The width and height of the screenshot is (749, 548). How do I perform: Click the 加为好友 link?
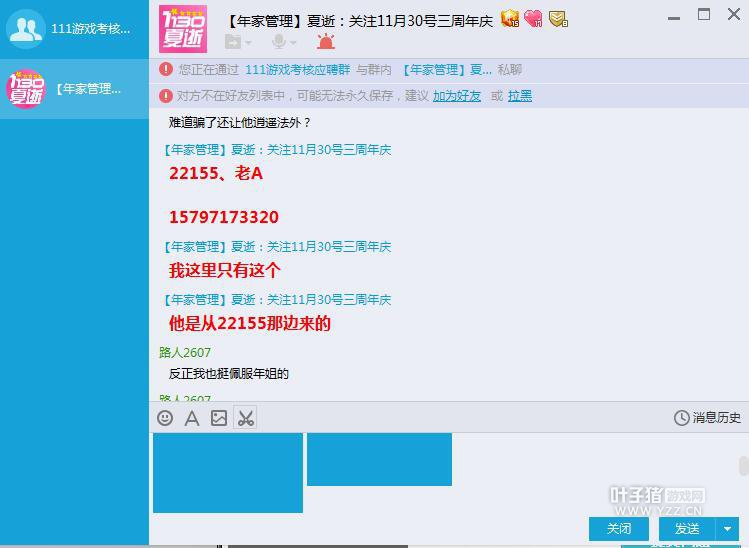click(x=457, y=96)
